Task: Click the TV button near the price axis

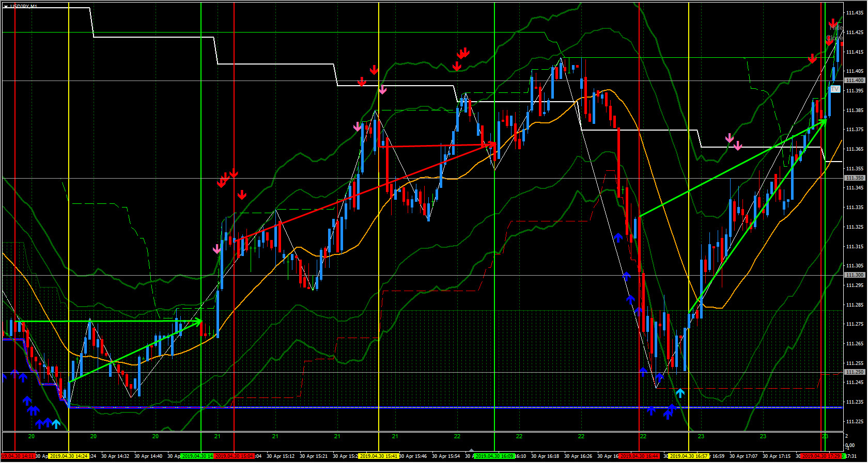Action: click(835, 89)
